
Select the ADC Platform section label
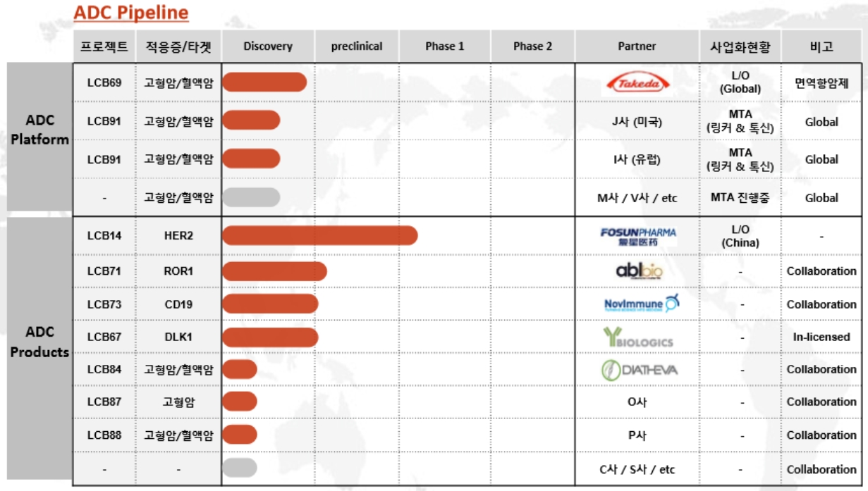(x=39, y=130)
